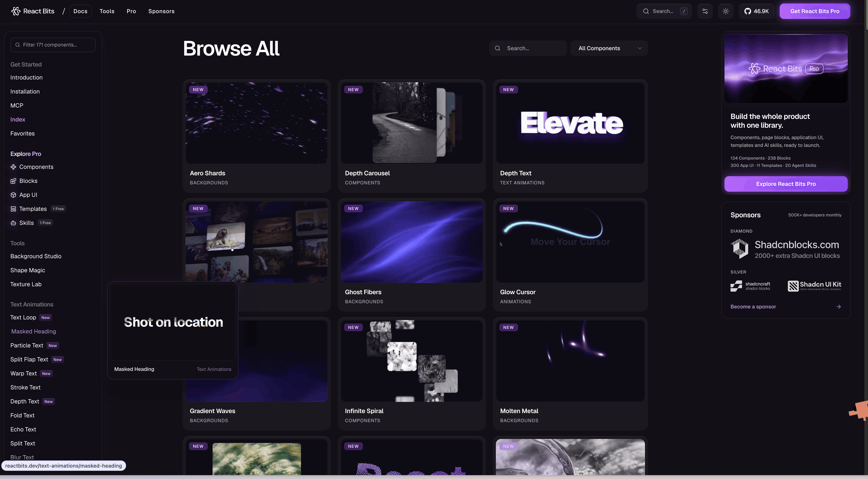Click the React Bits logo icon

[x=16, y=11]
